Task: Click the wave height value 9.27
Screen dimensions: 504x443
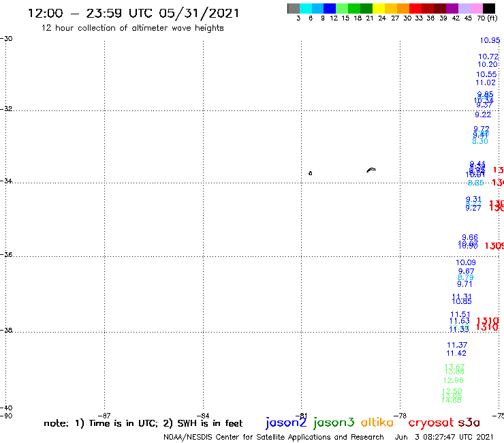Action: point(473,208)
